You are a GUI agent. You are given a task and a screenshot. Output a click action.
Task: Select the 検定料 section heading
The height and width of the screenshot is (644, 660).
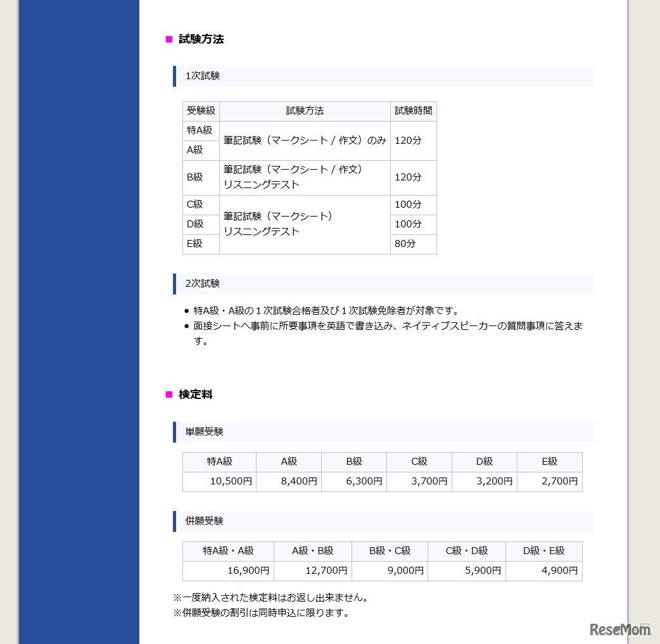194,395
